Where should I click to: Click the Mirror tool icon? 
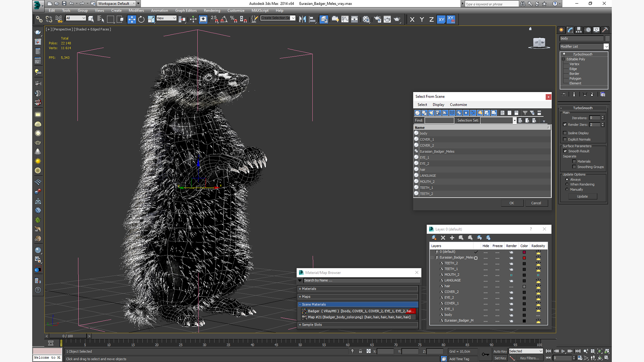pyautogui.click(x=302, y=19)
